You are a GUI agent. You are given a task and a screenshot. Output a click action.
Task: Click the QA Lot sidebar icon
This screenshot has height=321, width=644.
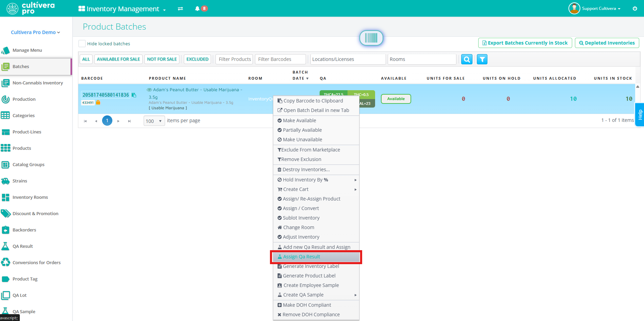pyautogui.click(x=5, y=295)
